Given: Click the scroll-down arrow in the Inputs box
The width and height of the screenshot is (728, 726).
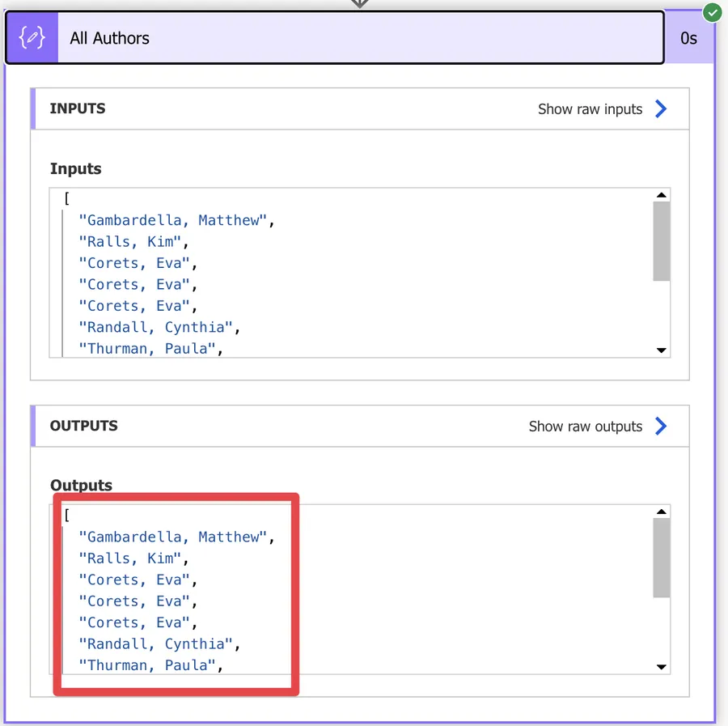Looking at the screenshot, I should pos(662,350).
